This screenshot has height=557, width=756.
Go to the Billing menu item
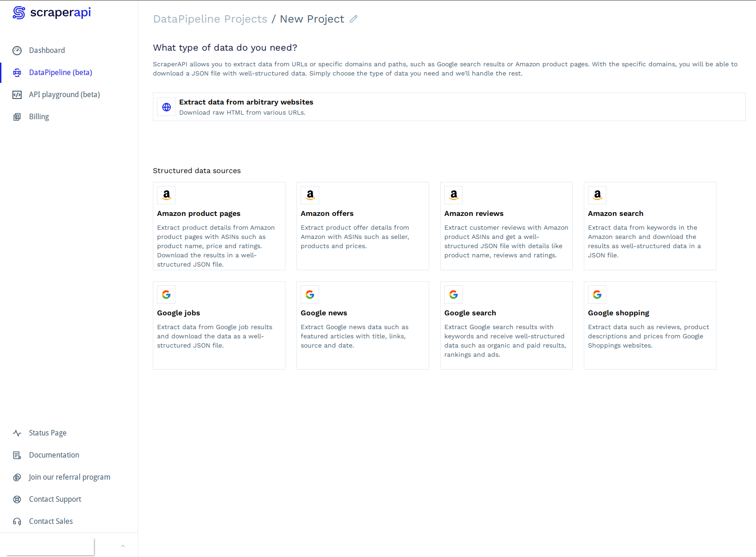click(39, 116)
